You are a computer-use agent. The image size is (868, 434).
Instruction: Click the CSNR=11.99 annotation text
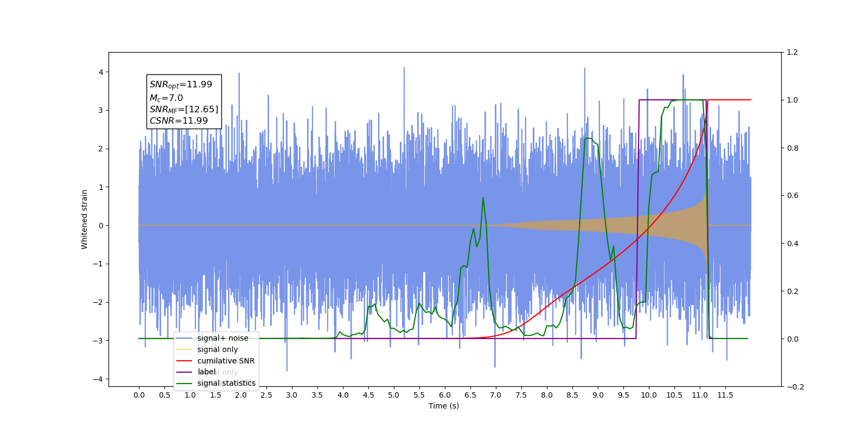coord(178,120)
